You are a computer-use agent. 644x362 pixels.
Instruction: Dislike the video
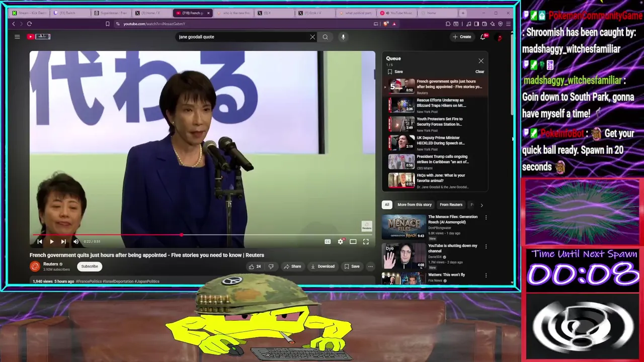pos(271,266)
